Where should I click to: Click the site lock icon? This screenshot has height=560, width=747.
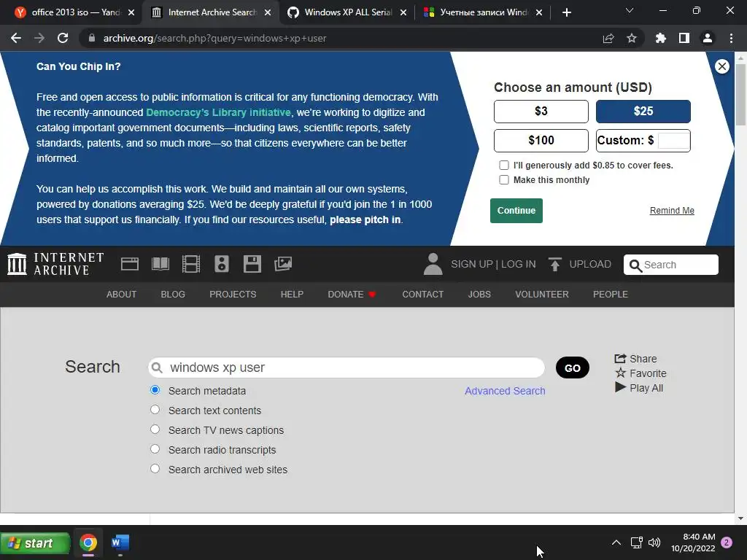click(x=92, y=38)
